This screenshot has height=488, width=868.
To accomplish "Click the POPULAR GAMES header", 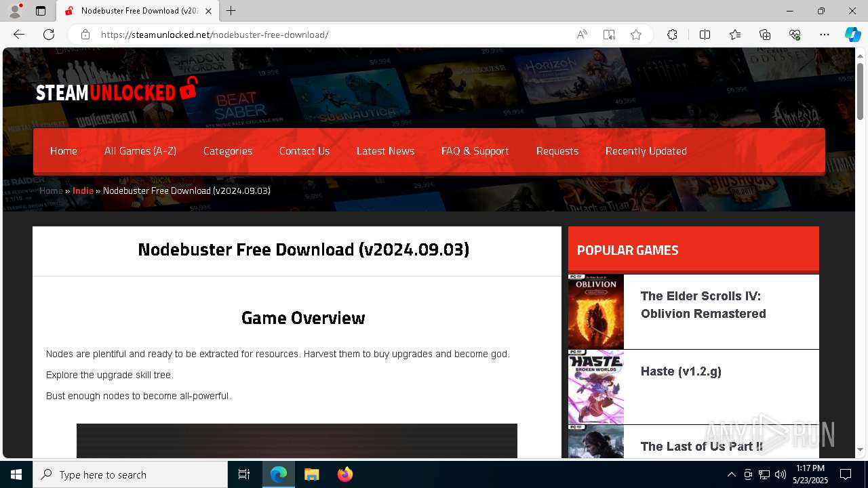I will click(628, 250).
